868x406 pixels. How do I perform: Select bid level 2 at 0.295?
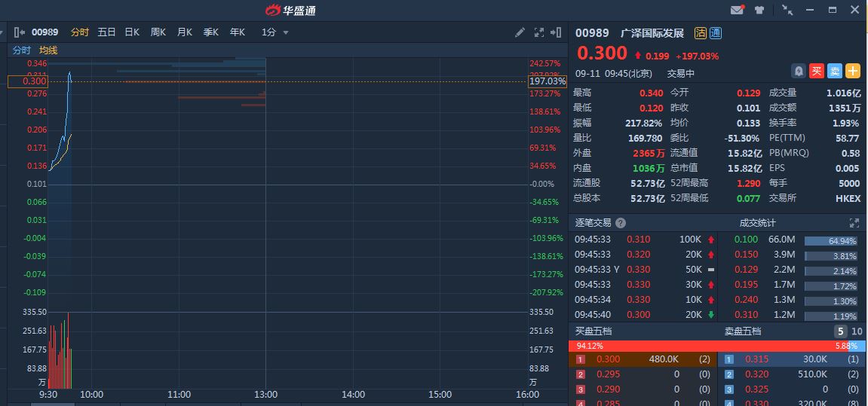click(643, 374)
